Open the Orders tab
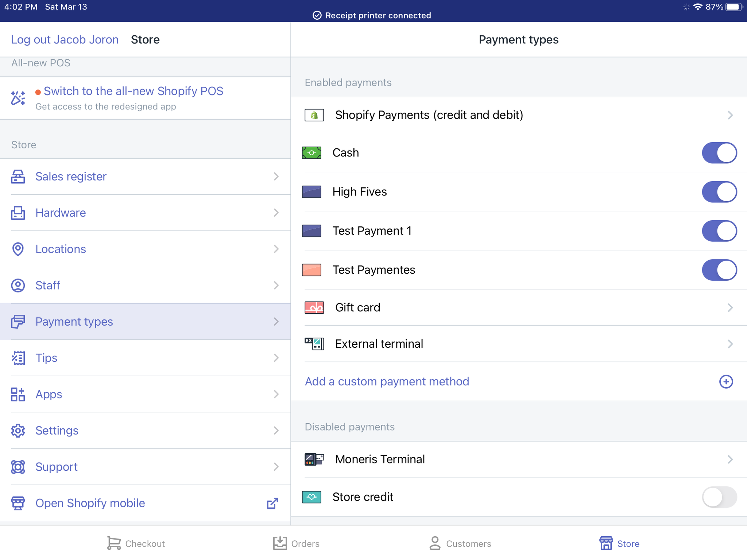 (x=296, y=543)
